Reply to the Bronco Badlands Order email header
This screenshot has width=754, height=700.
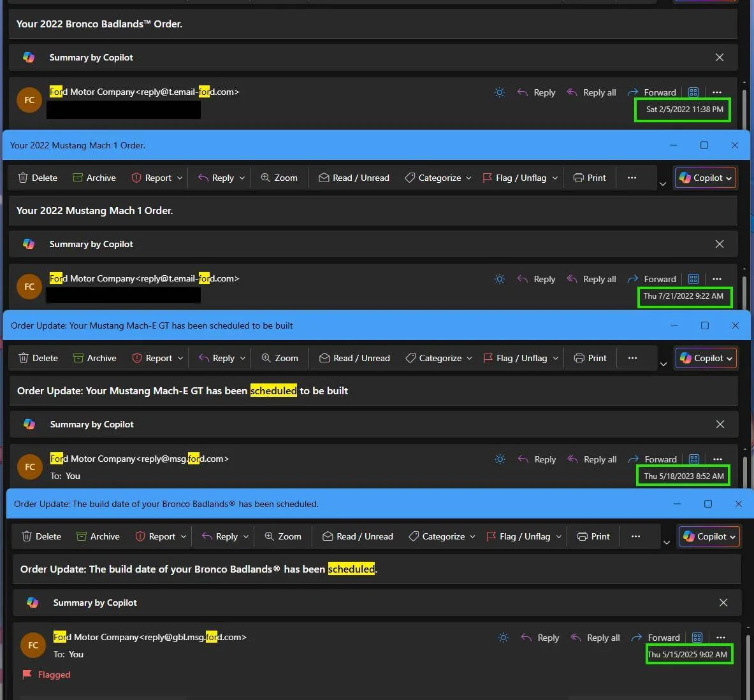coord(536,92)
